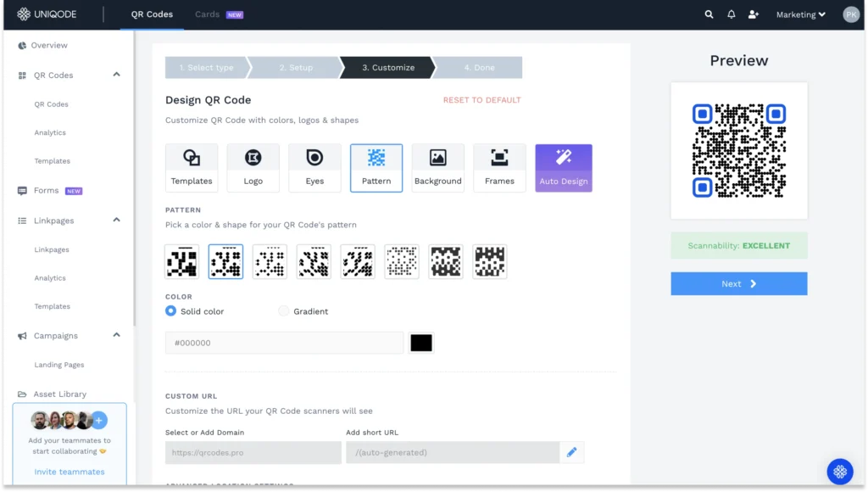Open Analytics under Linkpages
Screen dimensions: 868x492
point(50,277)
